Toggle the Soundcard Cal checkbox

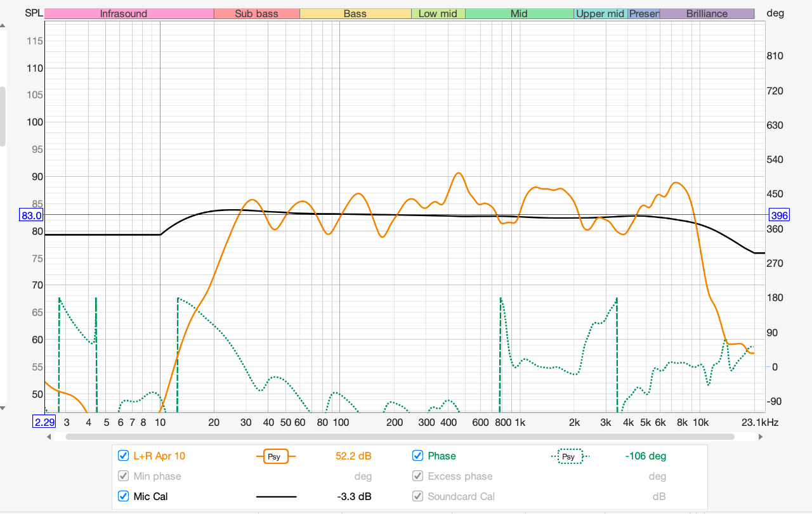[417, 496]
